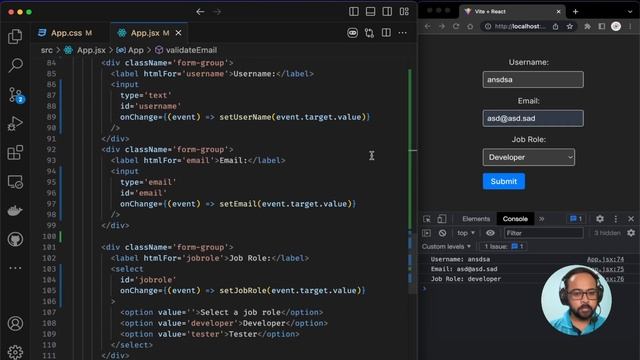The image size is (640, 360).
Task: Go to the browser home page
Action: [x=470, y=27]
